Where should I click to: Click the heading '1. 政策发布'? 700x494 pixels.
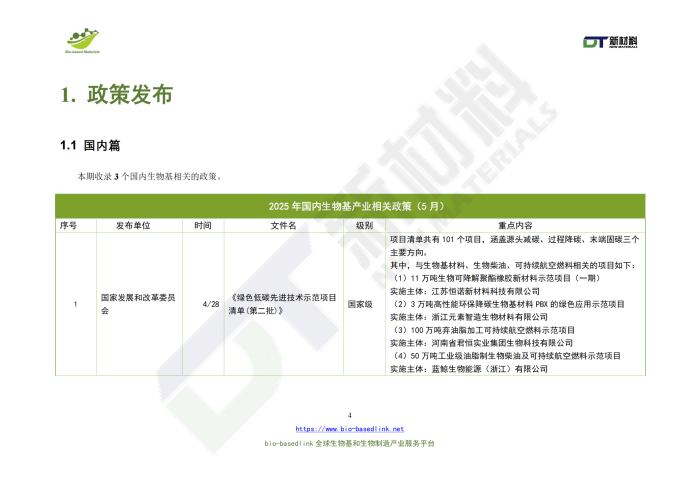116,95
